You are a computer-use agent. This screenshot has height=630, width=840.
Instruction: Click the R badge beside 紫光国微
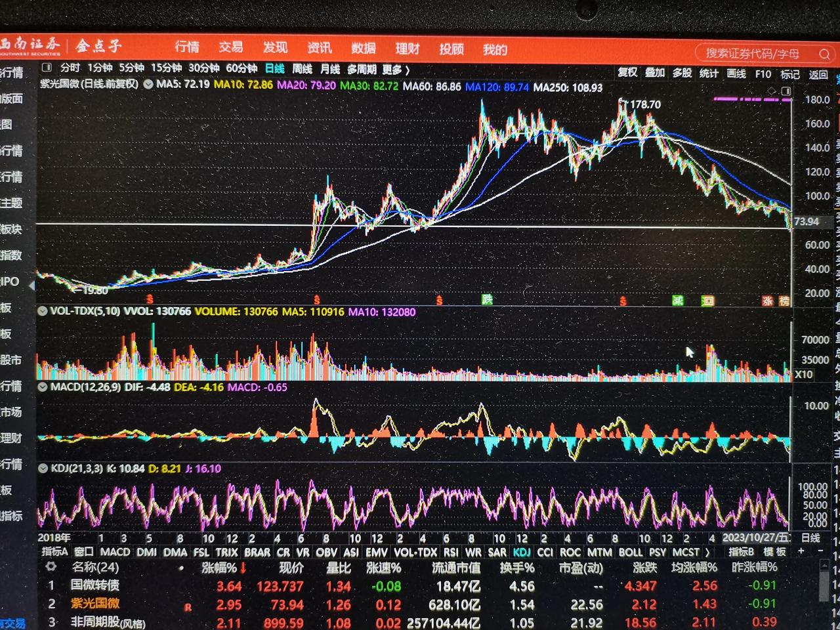188,607
